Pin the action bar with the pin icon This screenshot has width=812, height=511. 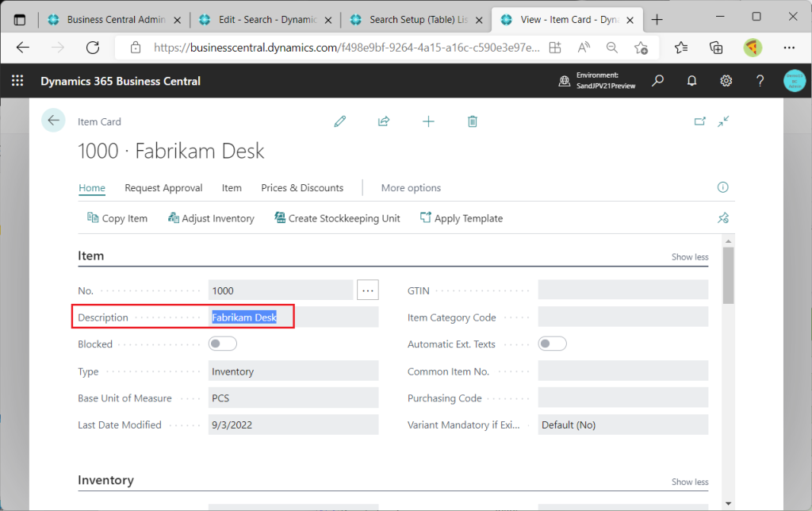723,218
